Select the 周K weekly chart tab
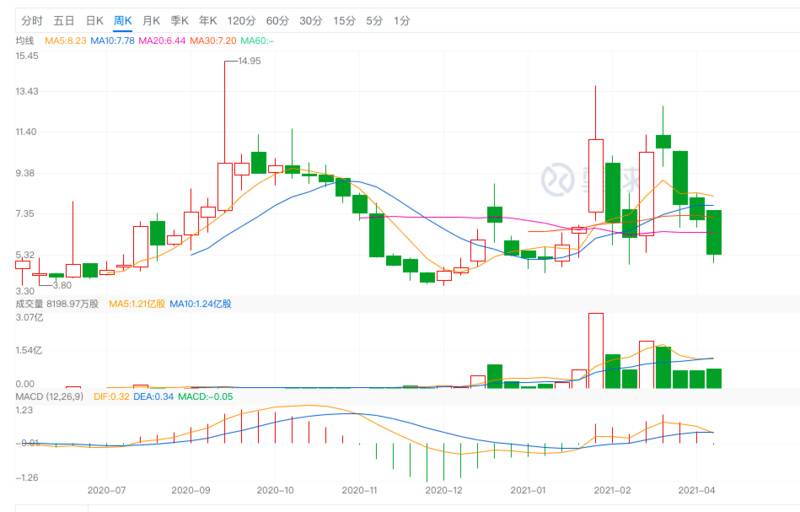Image resolution: width=800 pixels, height=512 pixels. tap(123, 20)
